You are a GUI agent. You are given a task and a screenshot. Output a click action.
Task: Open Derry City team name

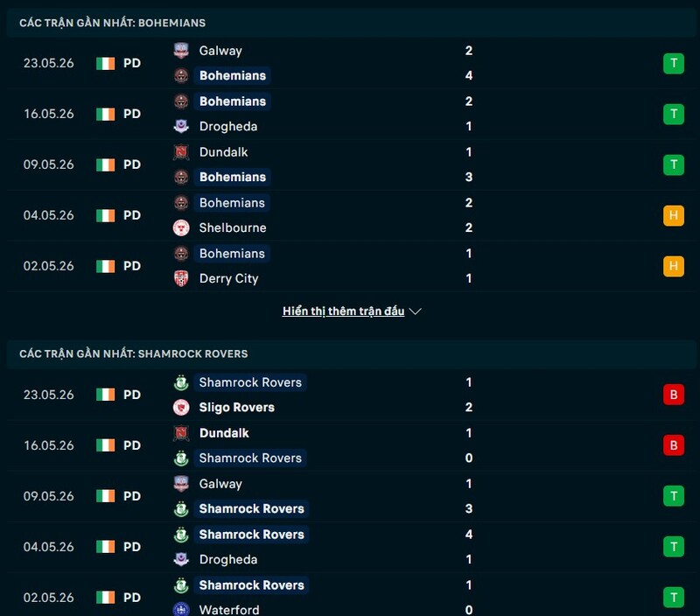[x=228, y=278]
